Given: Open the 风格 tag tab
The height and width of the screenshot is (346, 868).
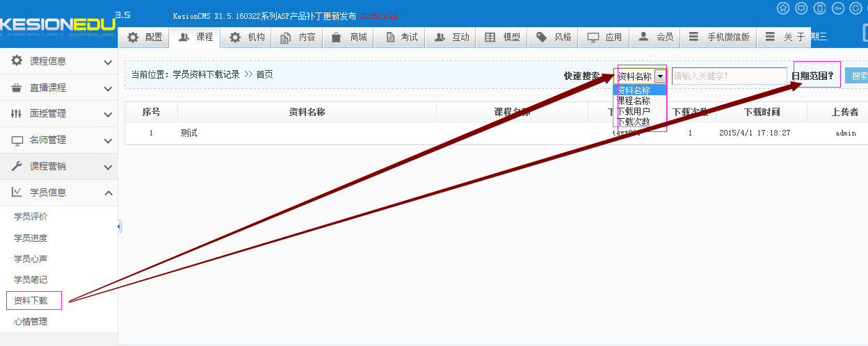Looking at the screenshot, I should [554, 38].
